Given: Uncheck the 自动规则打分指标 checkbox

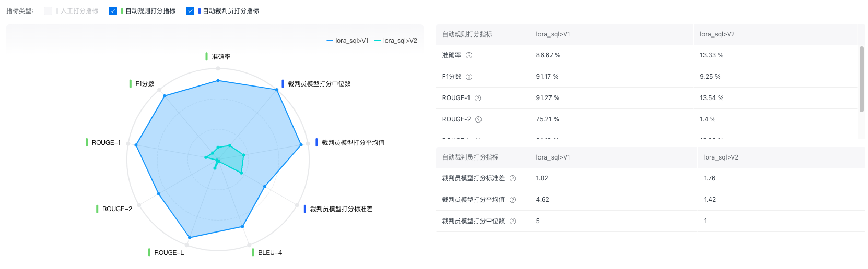Looking at the screenshot, I should pyautogui.click(x=113, y=11).
